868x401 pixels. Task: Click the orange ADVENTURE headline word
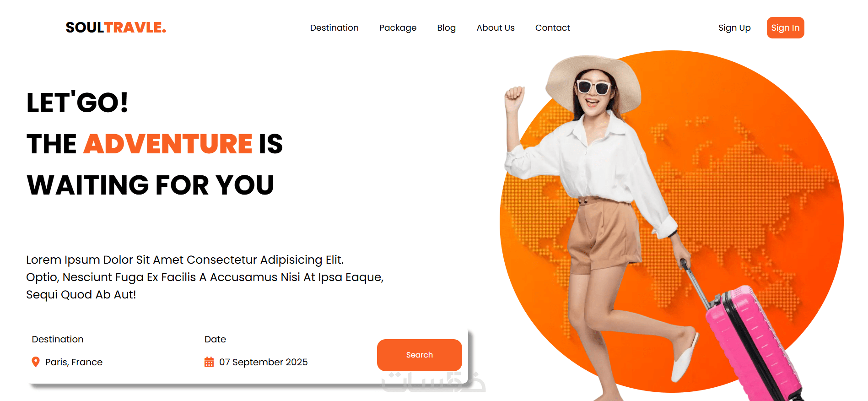click(x=168, y=144)
